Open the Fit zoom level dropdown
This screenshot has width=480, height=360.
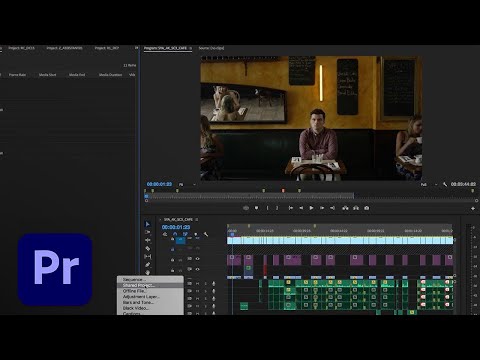[x=187, y=184]
